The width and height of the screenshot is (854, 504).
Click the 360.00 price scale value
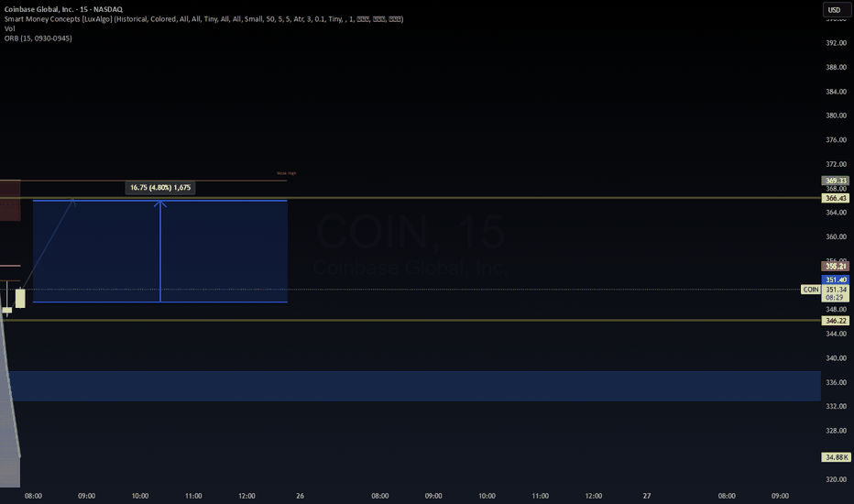(836, 237)
